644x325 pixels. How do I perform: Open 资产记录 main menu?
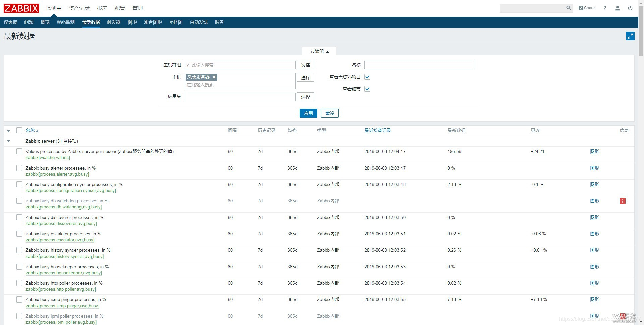click(x=79, y=8)
